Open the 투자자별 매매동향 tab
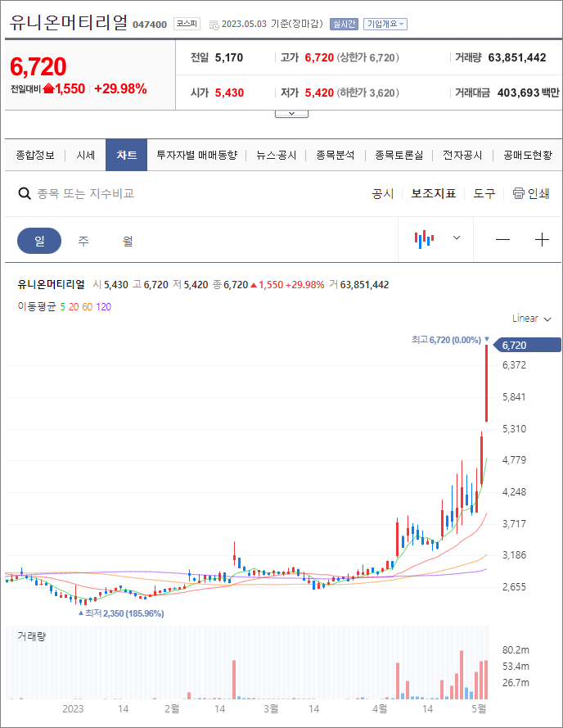 click(196, 155)
